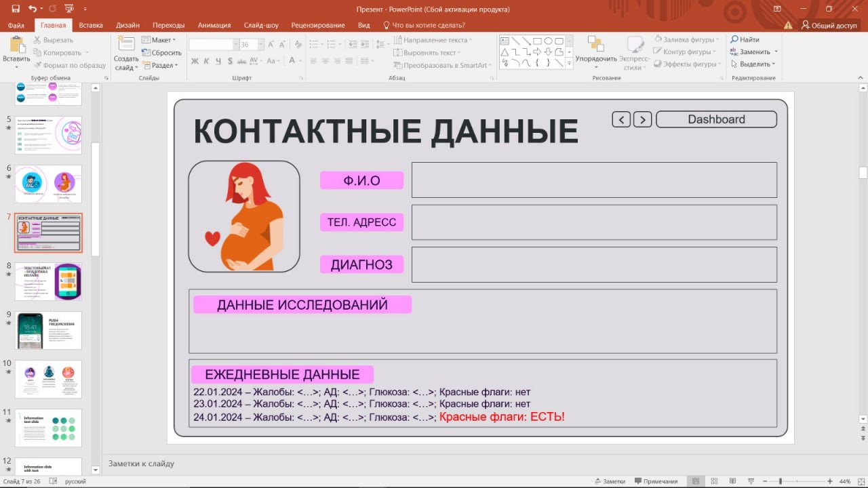Viewport: 868px width, 488px height.
Task: Collapse the ribbon with the chevron
Action: 861,79
